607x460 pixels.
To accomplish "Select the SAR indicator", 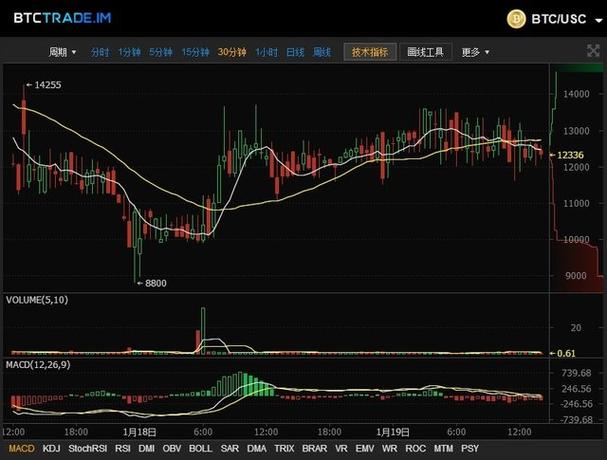I will pyautogui.click(x=230, y=448).
